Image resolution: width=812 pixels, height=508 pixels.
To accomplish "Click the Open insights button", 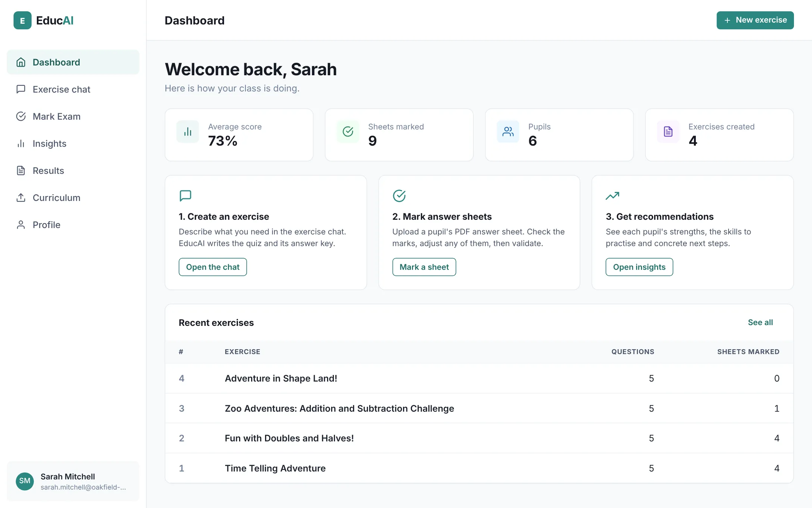I will [x=639, y=267].
